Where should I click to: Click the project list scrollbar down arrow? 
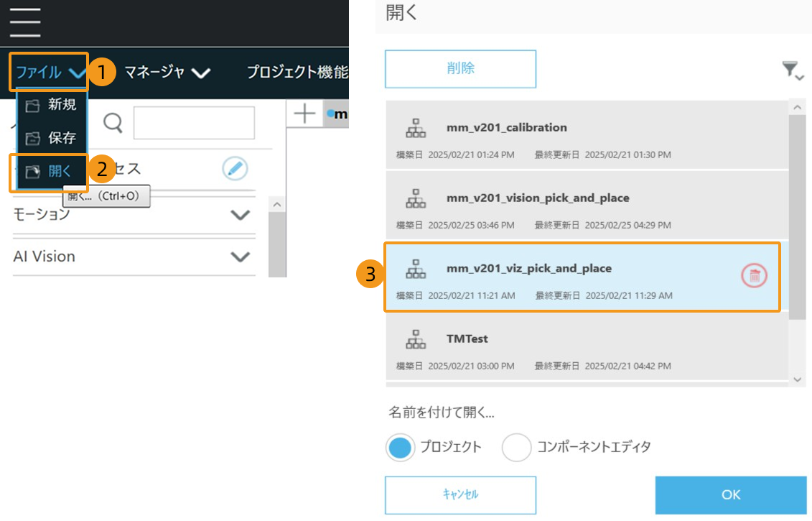click(797, 379)
